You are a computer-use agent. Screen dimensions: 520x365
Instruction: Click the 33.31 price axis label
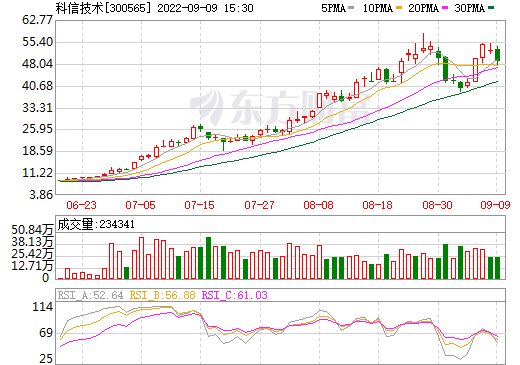pyautogui.click(x=37, y=108)
